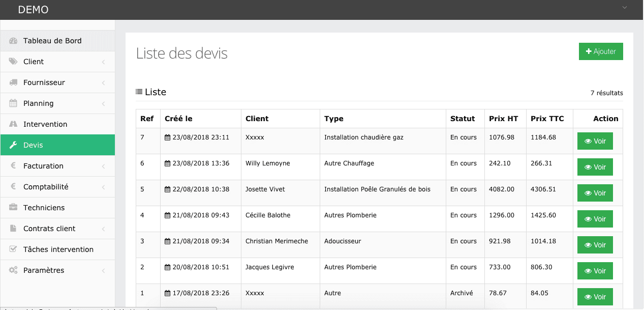This screenshot has height=310, width=644.
Task: Expand the Facturation submenu arrow
Action: [x=103, y=166]
